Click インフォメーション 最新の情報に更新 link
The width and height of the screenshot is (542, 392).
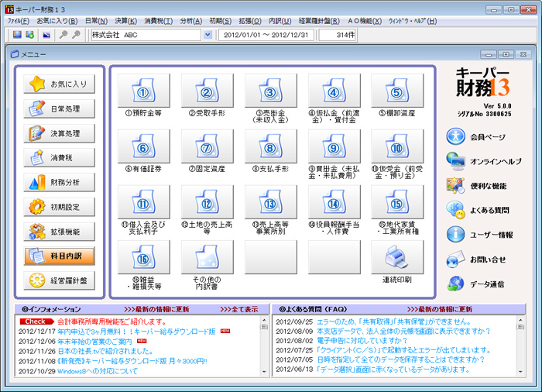click(156, 309)
